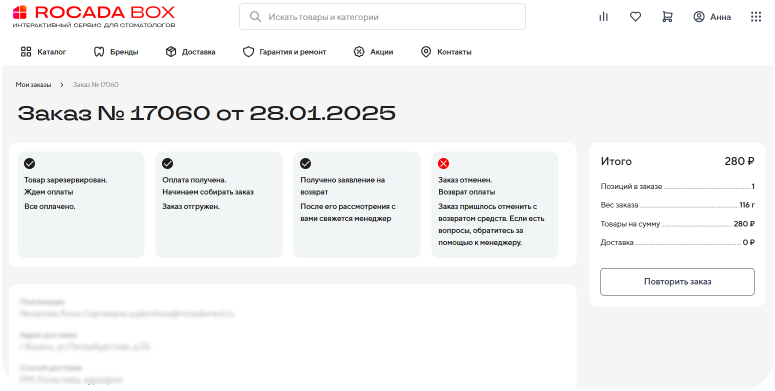The height and width of the screenshot is (391, 775).
Task: Open the Контакты menu item
Action: (454, 51)
